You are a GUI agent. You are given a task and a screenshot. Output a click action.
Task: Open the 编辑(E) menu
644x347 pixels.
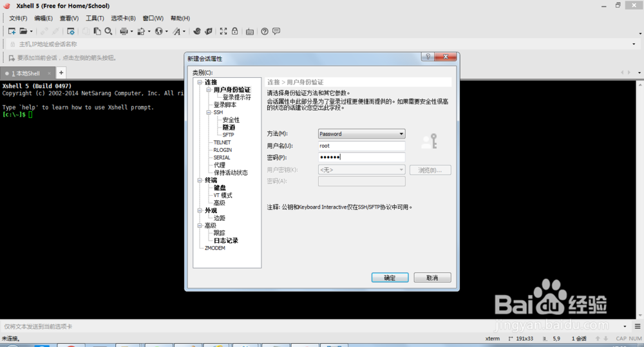43,18
